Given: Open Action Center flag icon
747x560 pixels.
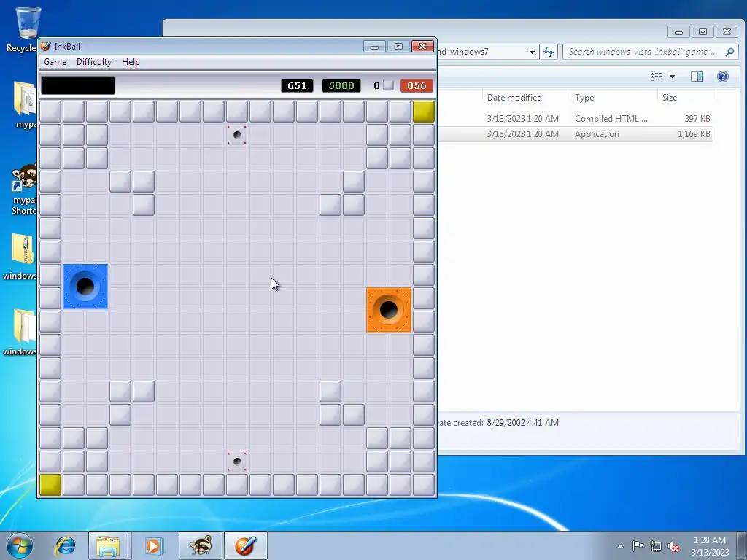Looking at the screenshot, I should [x=638, y=546].
